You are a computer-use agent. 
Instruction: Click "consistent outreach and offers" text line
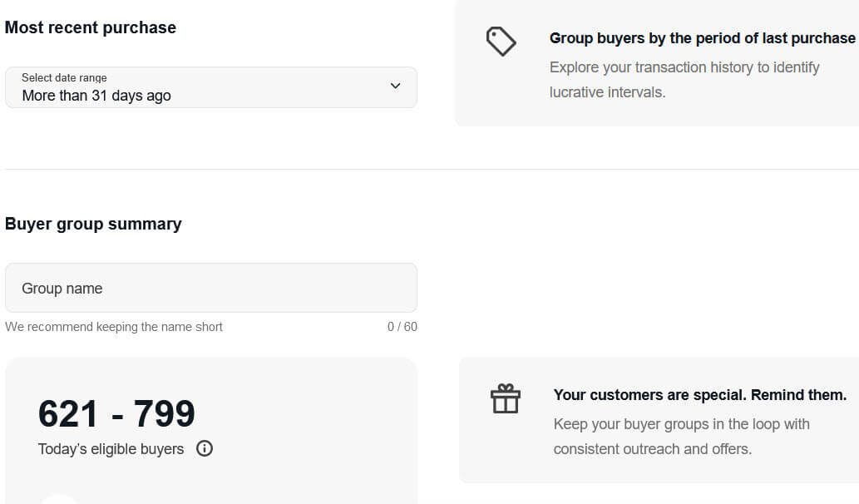coord(652,449)
